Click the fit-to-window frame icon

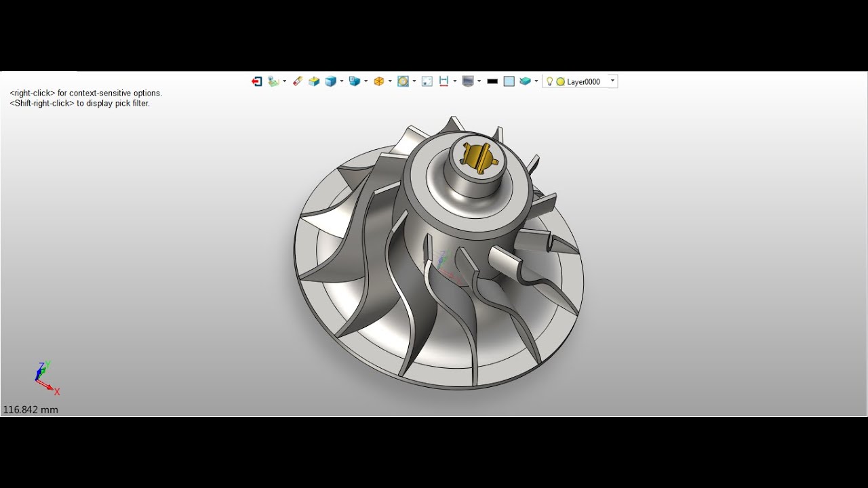pos(427,81)
